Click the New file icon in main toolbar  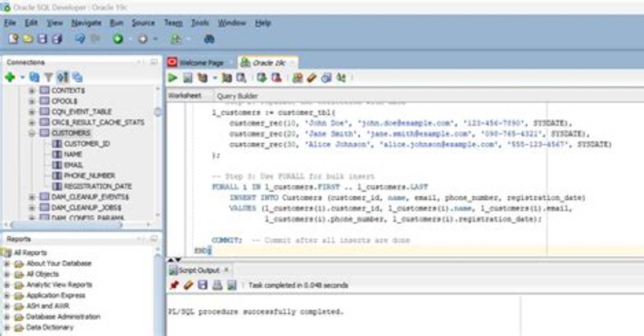[13, 39]
